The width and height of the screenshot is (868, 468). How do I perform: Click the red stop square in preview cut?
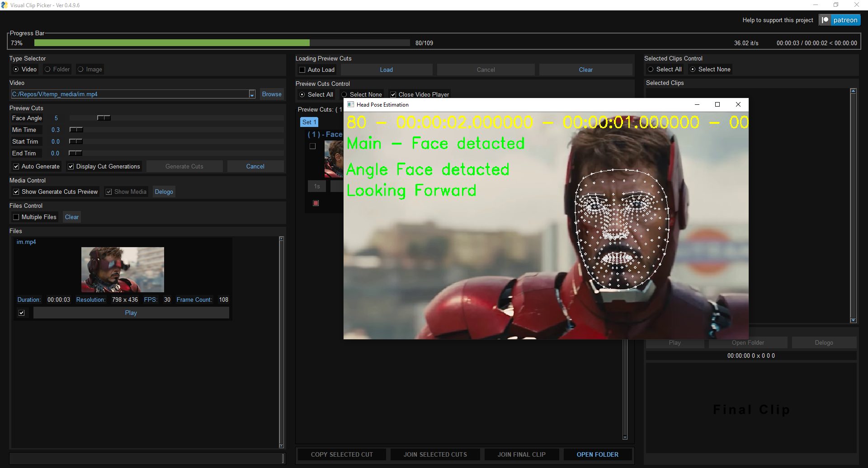point(316,203)
